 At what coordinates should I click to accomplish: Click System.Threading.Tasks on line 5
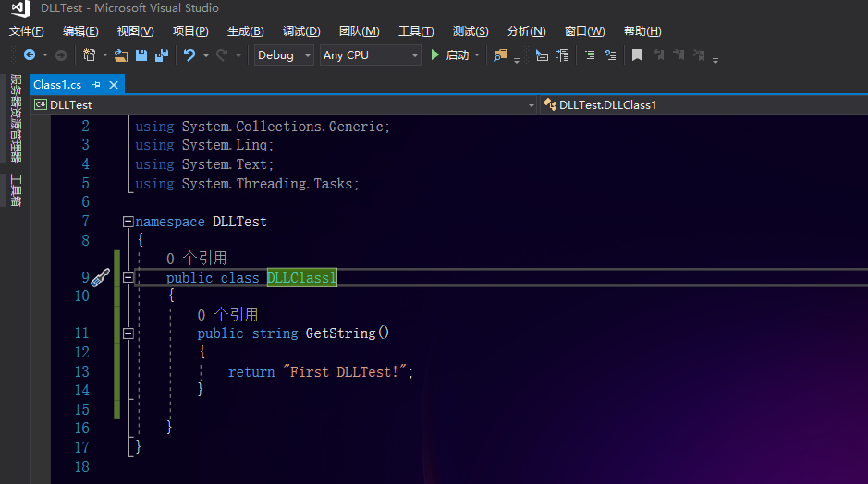tap(267, 184)
